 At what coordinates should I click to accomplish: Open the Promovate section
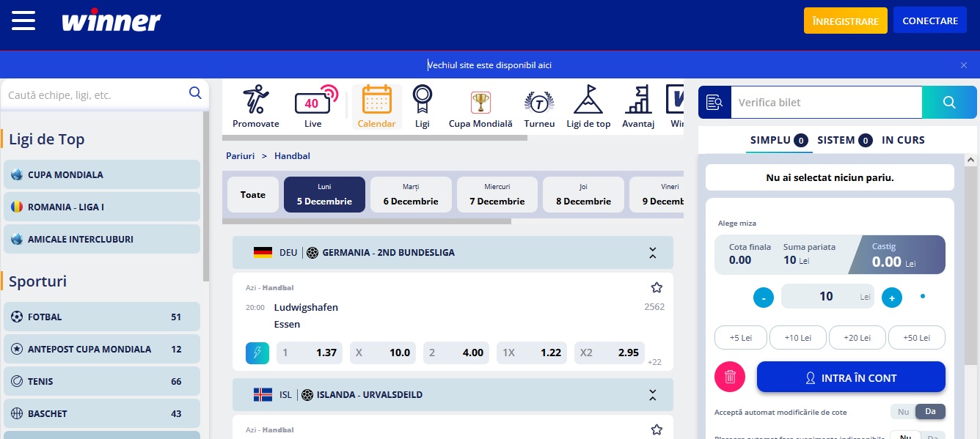click(256, 107)
